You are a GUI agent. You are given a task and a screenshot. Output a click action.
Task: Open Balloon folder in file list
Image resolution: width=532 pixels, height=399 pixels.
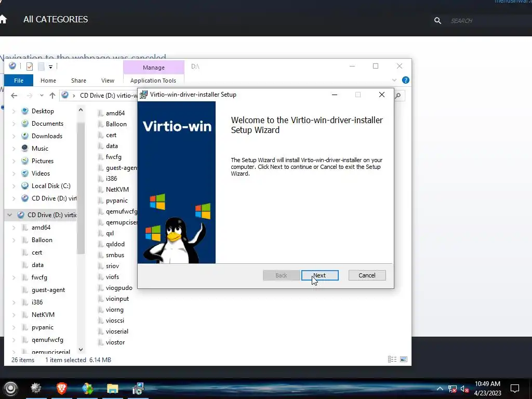click(x=116, y=124)
